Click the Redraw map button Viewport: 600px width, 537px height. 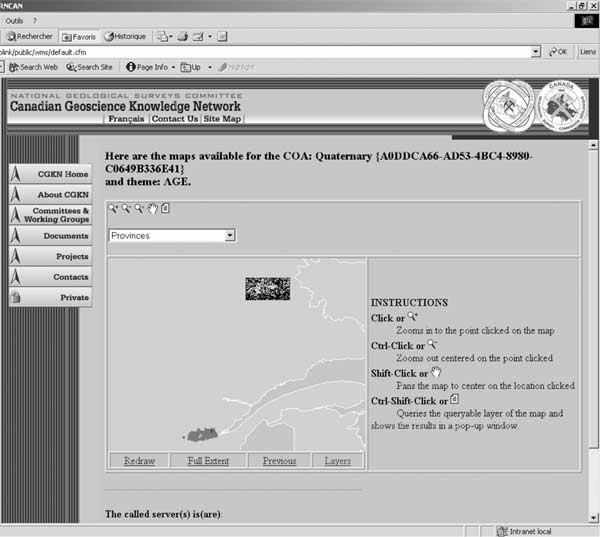139,461
